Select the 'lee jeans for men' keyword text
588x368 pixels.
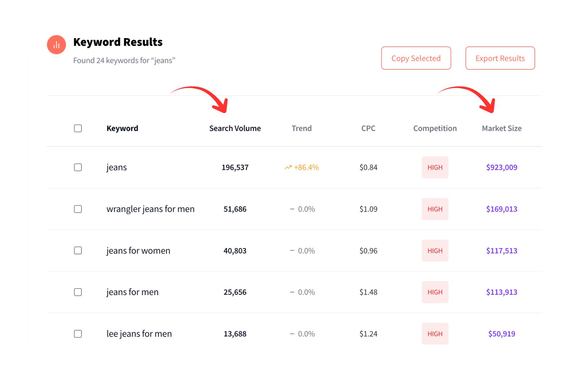tap(139, 334)
